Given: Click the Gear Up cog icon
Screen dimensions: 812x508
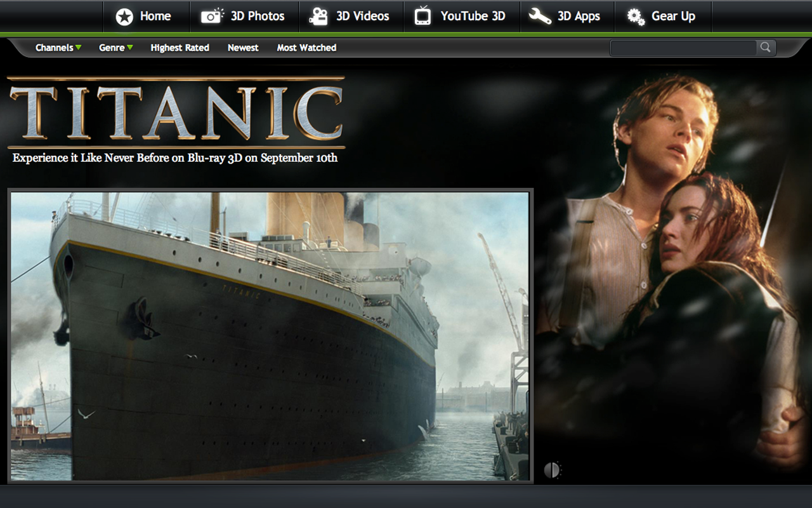Looking at the screenshot, I should point(636,17).
